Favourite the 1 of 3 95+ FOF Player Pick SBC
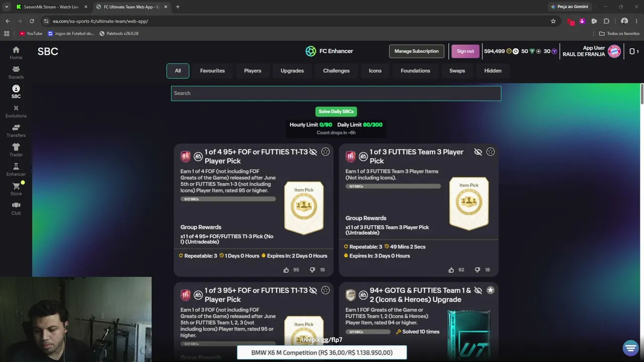This screenshot has height=362, width=644. point(326,290)
